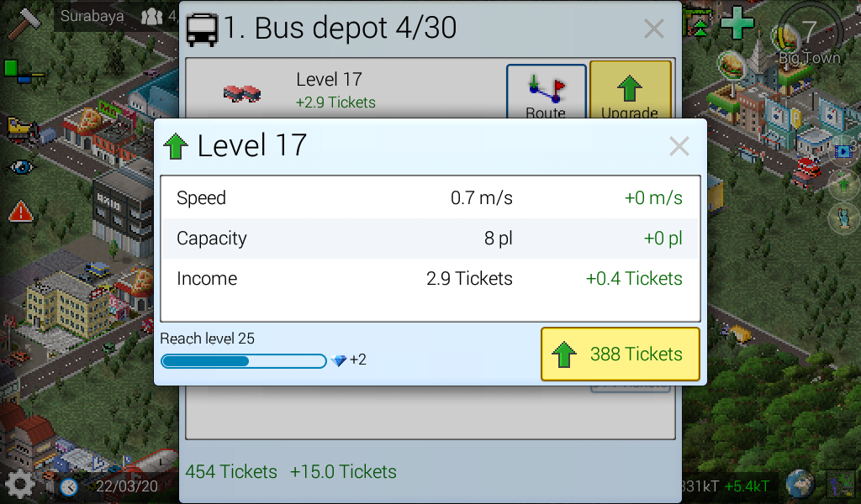Click the Surabaya city name
The image size is (861, 504).
click(92, 16)
